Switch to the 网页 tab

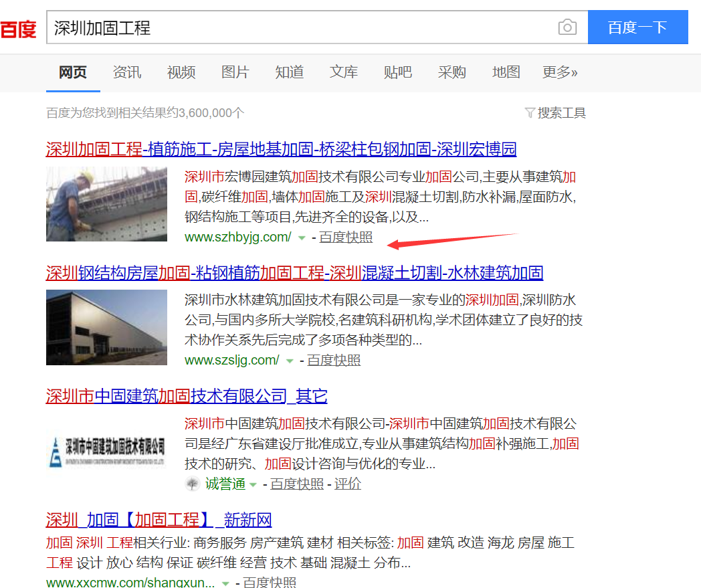[x=73, y=72]
